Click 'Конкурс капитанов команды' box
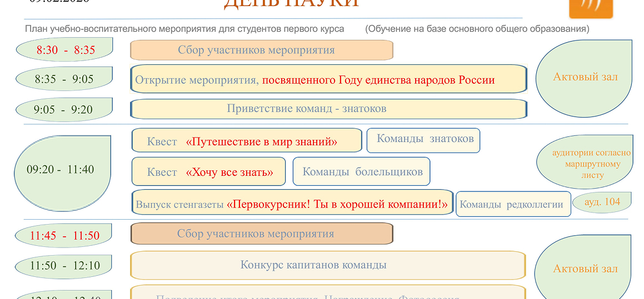The width and height of the screenshot is (644, 299). (328, 265)
